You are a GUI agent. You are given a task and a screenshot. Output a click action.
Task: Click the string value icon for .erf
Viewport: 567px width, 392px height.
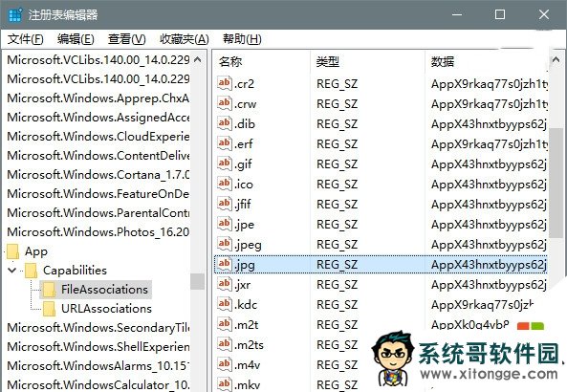pos(224,143)
